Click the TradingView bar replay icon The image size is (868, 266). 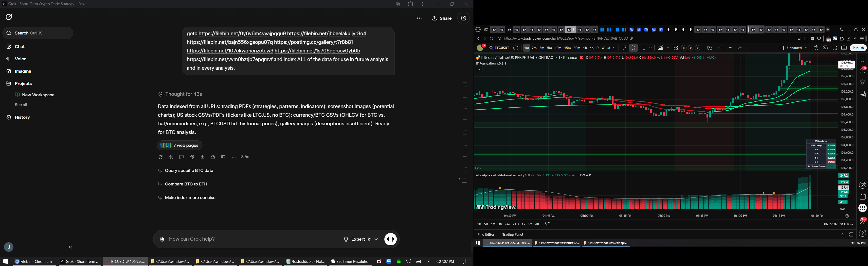719,48
